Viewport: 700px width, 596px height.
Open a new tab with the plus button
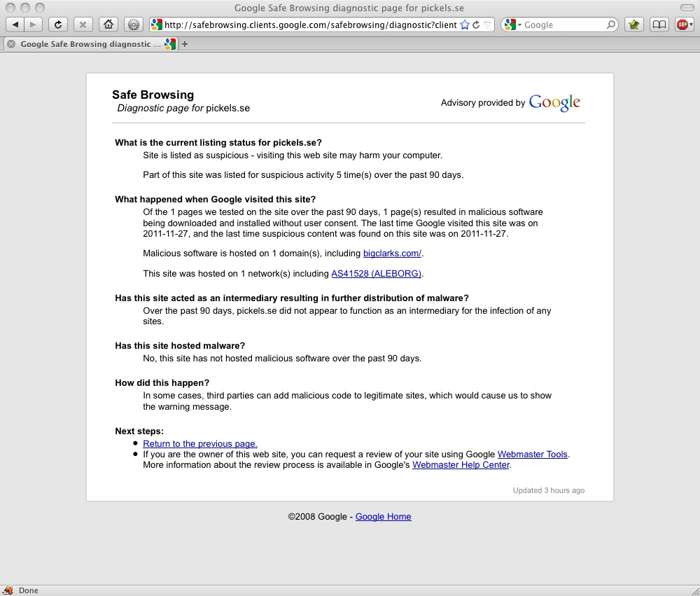pos(184,44)
